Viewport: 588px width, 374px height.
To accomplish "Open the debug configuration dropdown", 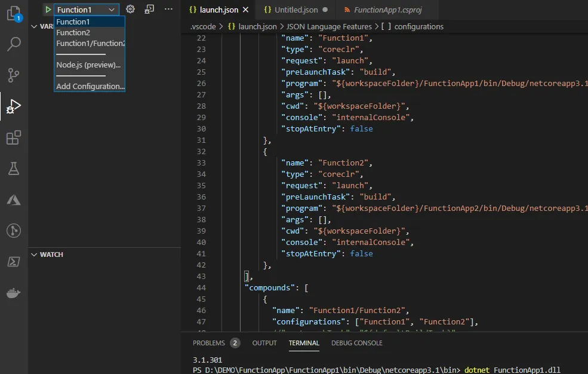I will click(86, 10).
